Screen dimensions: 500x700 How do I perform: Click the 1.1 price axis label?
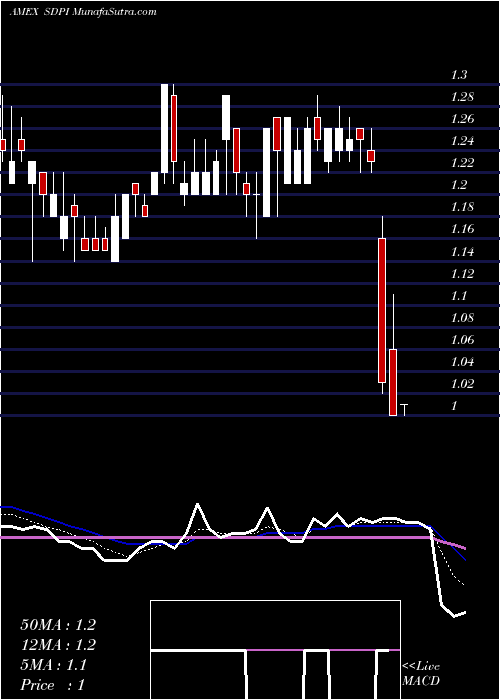click(459, 296)
